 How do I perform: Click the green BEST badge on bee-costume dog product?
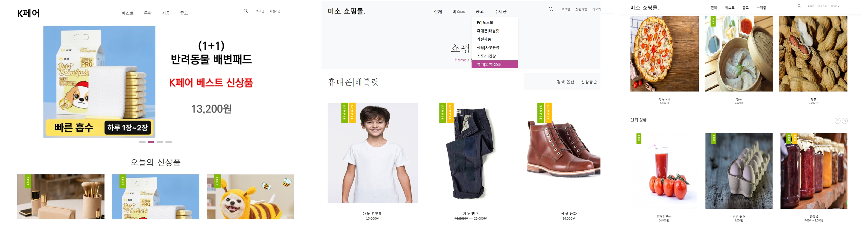click(217, 181)
